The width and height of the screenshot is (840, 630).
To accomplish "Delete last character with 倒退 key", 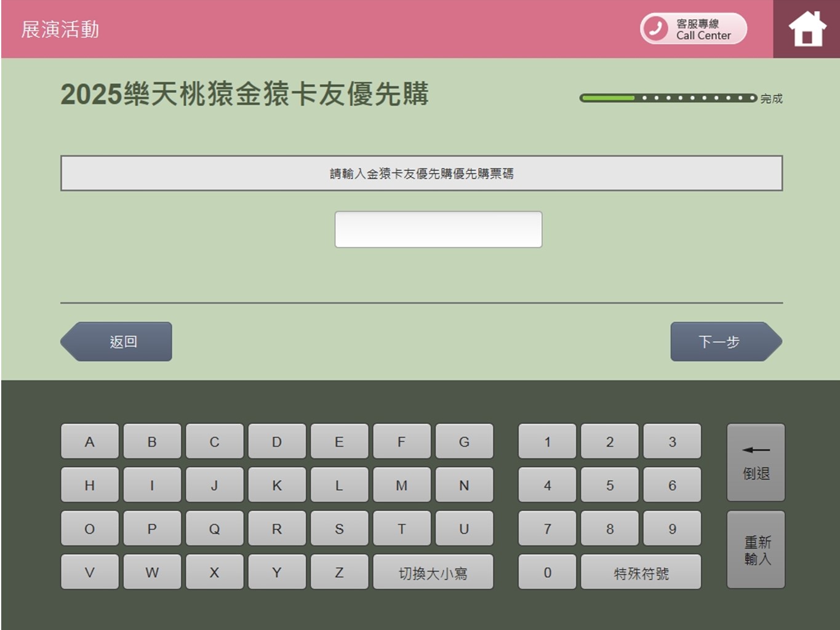I will [x=756, y=462].
